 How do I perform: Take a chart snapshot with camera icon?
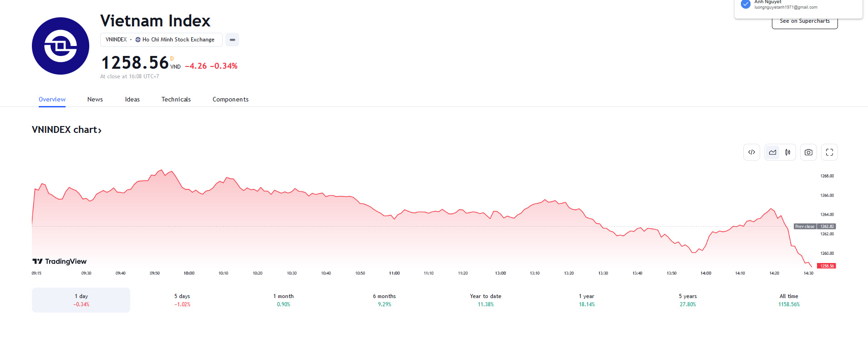[x=808, y=152]
